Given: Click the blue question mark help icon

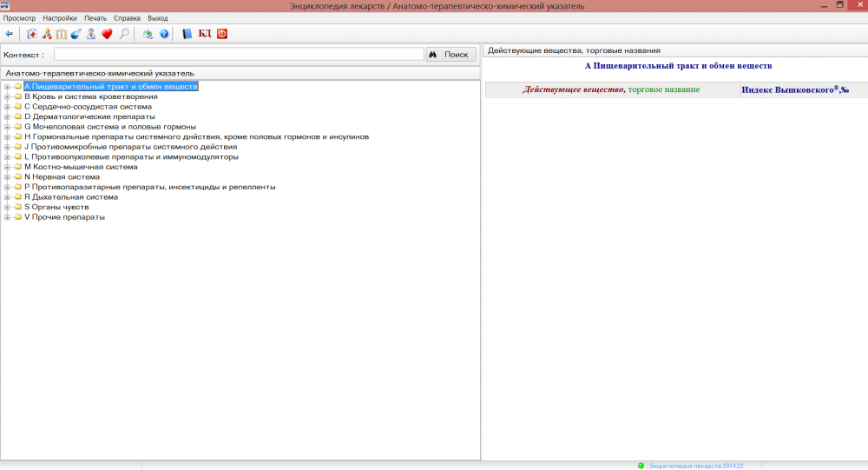Looking at the screenshot, I should pyautogui.click(x=163, y=34).
